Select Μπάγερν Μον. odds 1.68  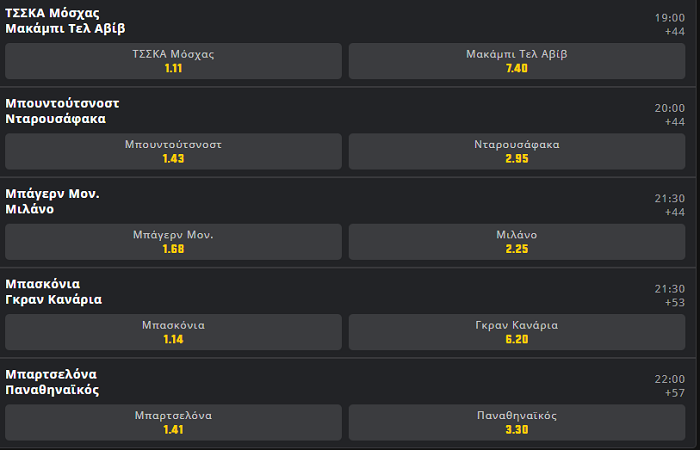[x=173, y=242]
